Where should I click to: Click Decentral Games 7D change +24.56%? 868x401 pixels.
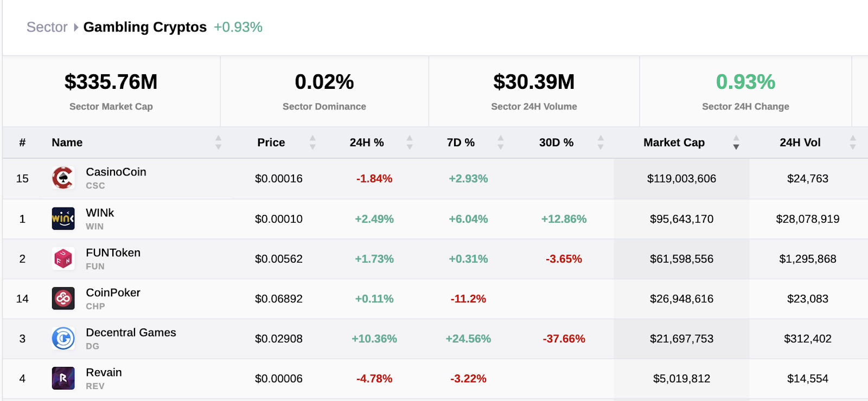tap(468, 339)
